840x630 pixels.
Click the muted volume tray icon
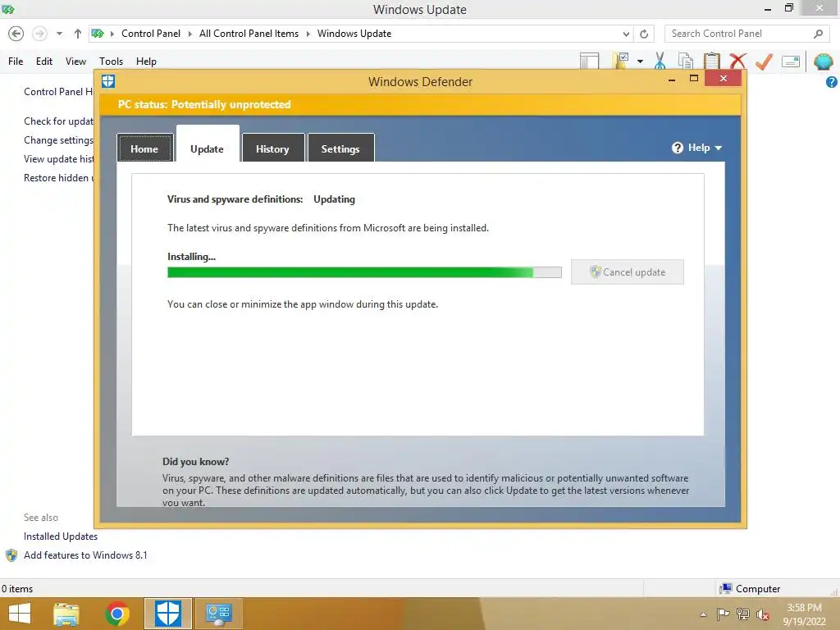coord(763,614)
